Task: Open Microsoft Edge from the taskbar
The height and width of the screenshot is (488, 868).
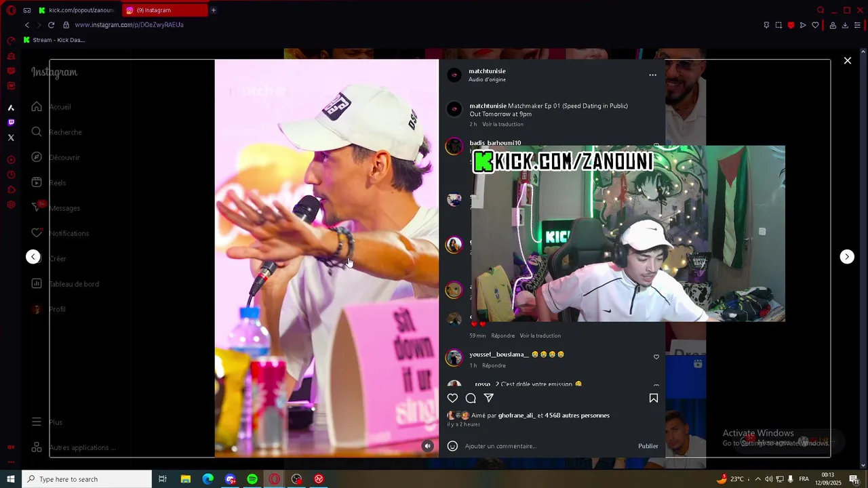Action: tap(208, 479)
